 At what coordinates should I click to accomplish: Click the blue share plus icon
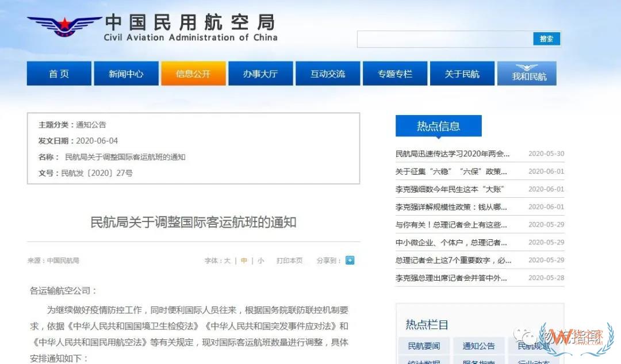click(350, 260)
